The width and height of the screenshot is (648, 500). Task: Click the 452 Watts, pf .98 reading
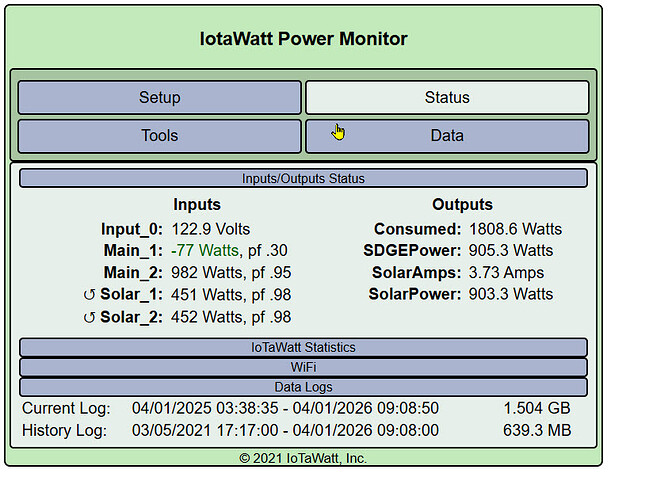tap(231, 317)
